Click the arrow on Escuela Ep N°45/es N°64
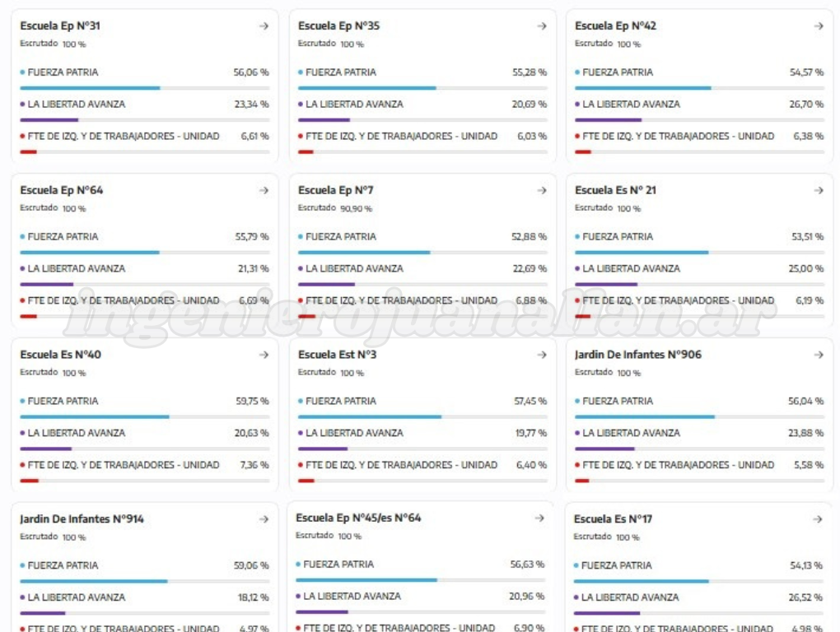This screenshot has width=840, height=632. pyautogui.click(x=539, y=518)
